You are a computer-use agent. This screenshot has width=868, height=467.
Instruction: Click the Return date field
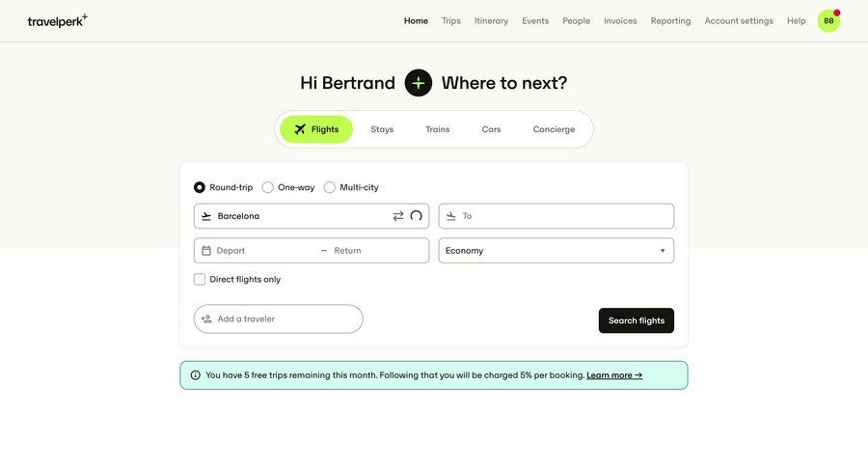pos(376,251)
